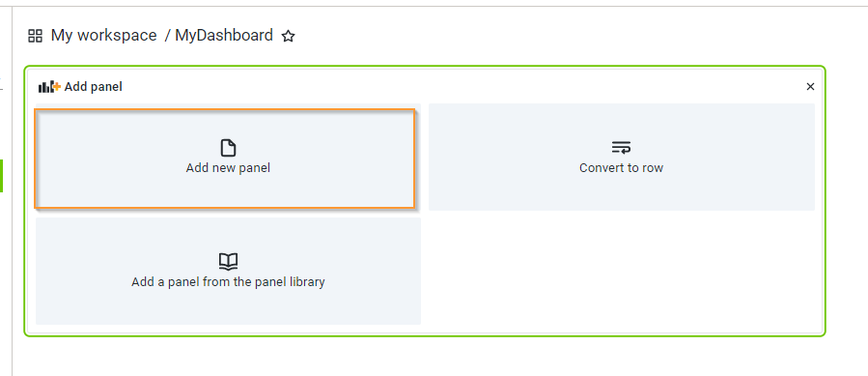The width and height of the screenshot is (868, 376).
Task: Select the highlighted Add new panel tile
Action: pyautogui.click(x=224, y=159)
